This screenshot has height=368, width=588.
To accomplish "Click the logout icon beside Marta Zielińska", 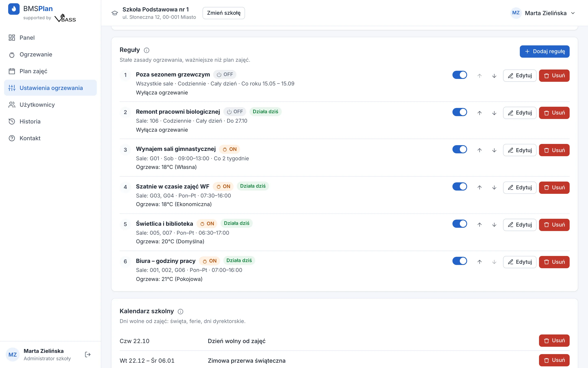I will pyautogui.click(x=88, y=354).
